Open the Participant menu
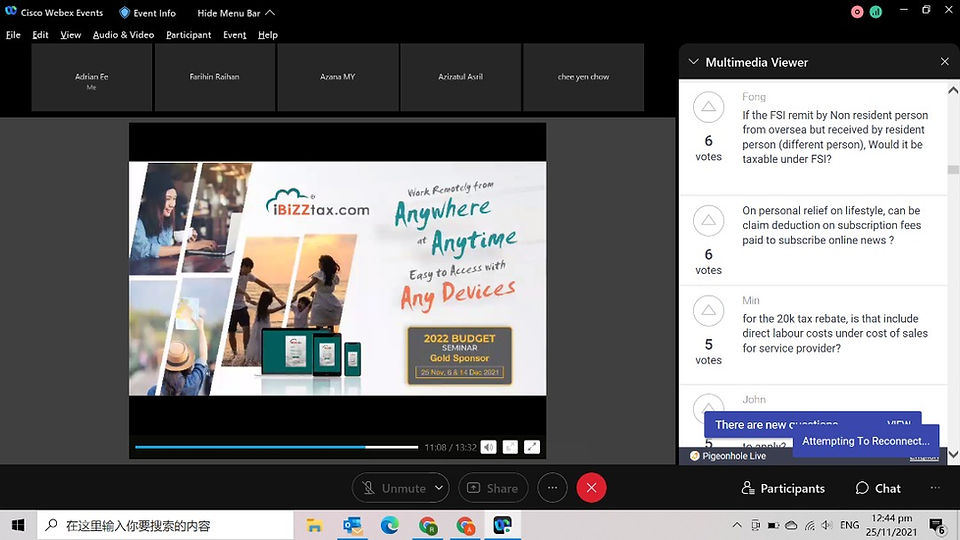Image resolution: width=960 pixels, height=540 pixels. click(x=189, y=35)
